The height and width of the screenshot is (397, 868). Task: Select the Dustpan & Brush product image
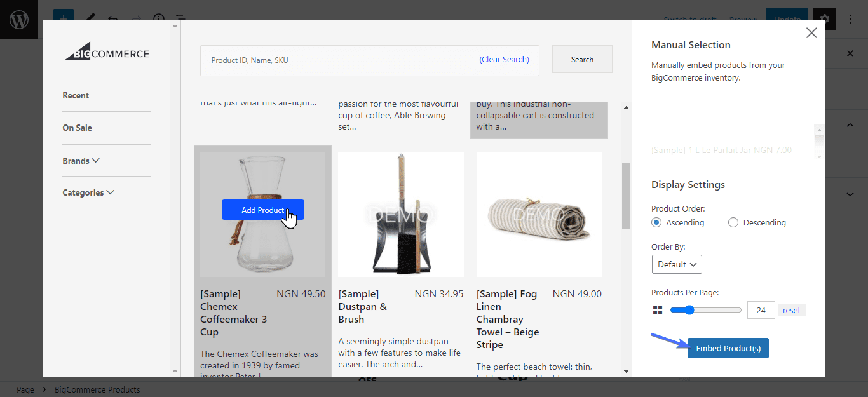[x=401, y=214]
